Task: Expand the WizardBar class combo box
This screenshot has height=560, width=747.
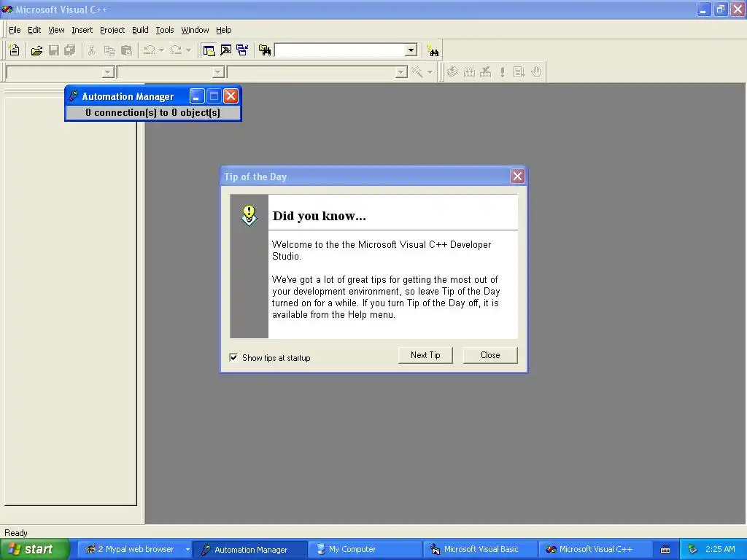Action: 108,72
